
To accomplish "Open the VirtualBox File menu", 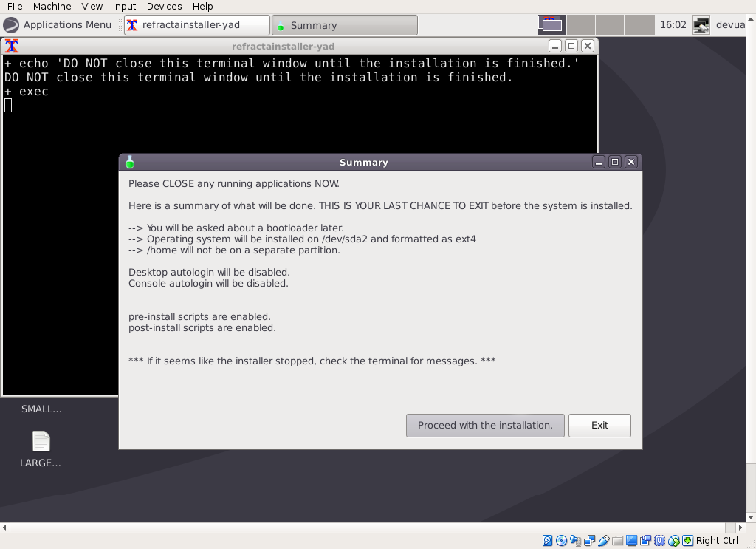I will (15, 6).
